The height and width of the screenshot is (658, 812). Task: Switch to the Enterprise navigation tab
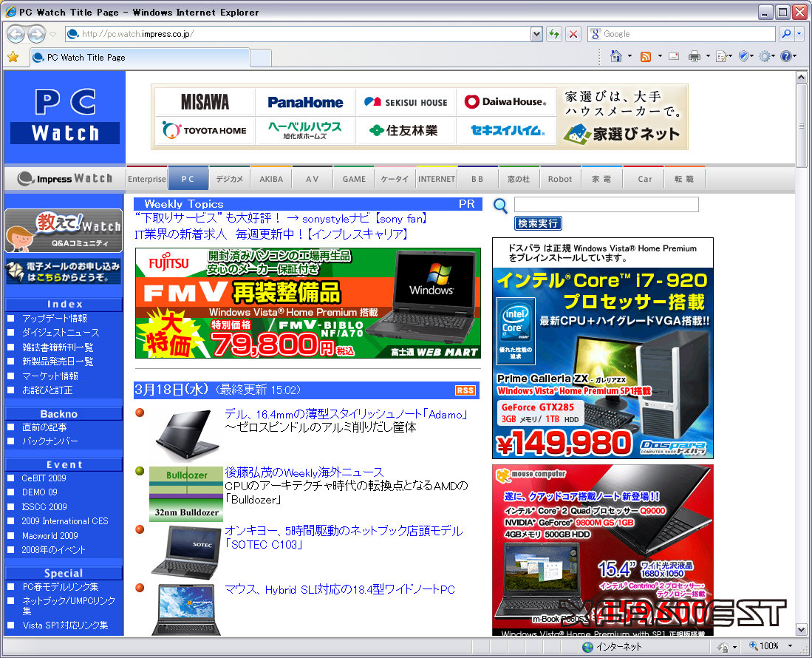[147, 179]
